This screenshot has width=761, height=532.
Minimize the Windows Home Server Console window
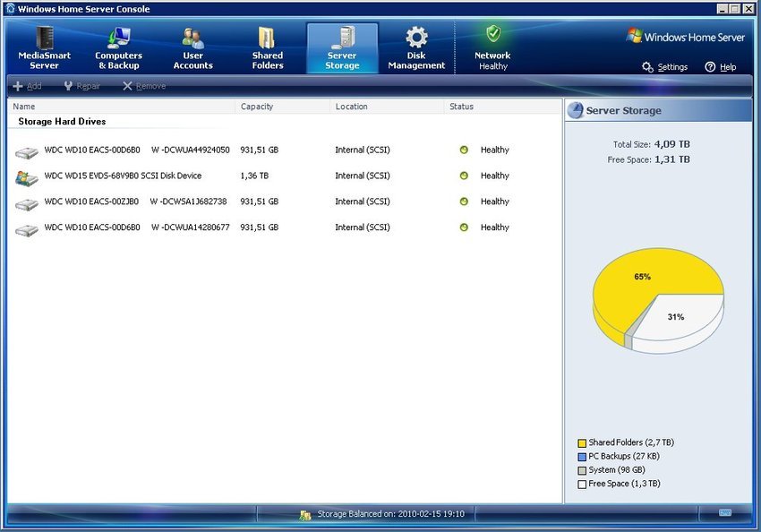coord(723,9)
